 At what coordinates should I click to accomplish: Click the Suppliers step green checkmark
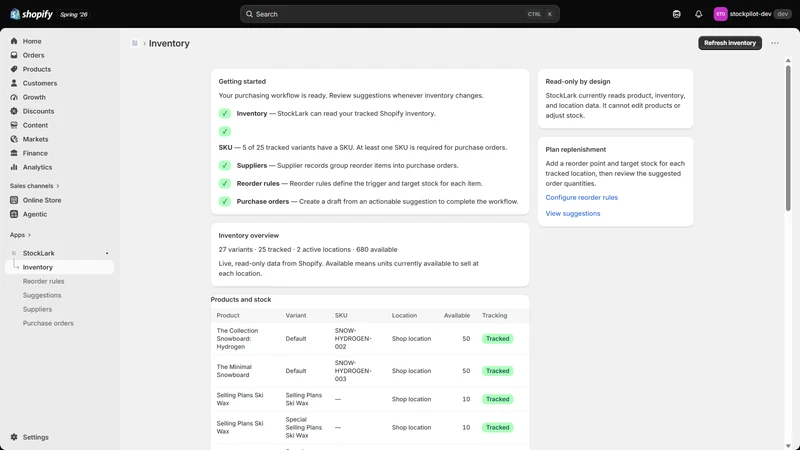click(224, 165)
